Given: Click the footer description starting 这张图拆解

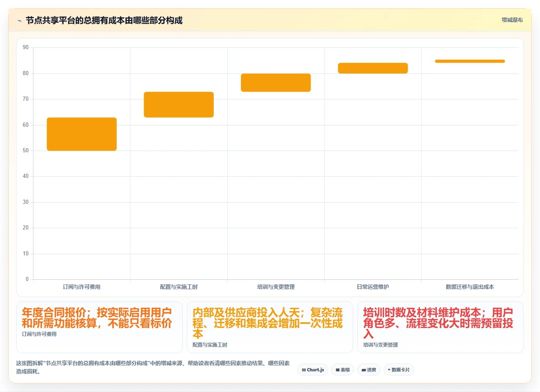Looking at the screenshot, I should [153, 367].
